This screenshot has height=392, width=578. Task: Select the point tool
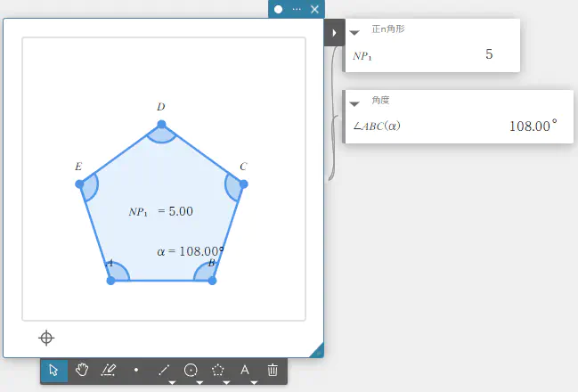[136, 371]
